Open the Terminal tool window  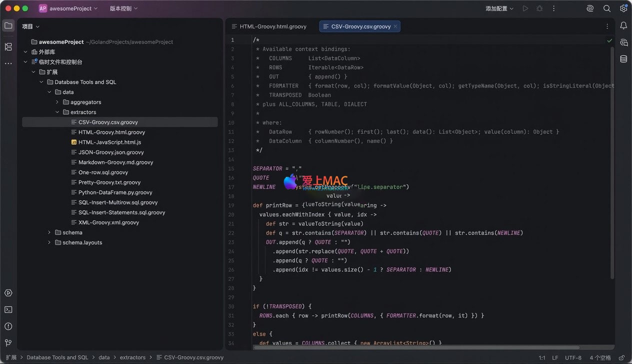8,309
